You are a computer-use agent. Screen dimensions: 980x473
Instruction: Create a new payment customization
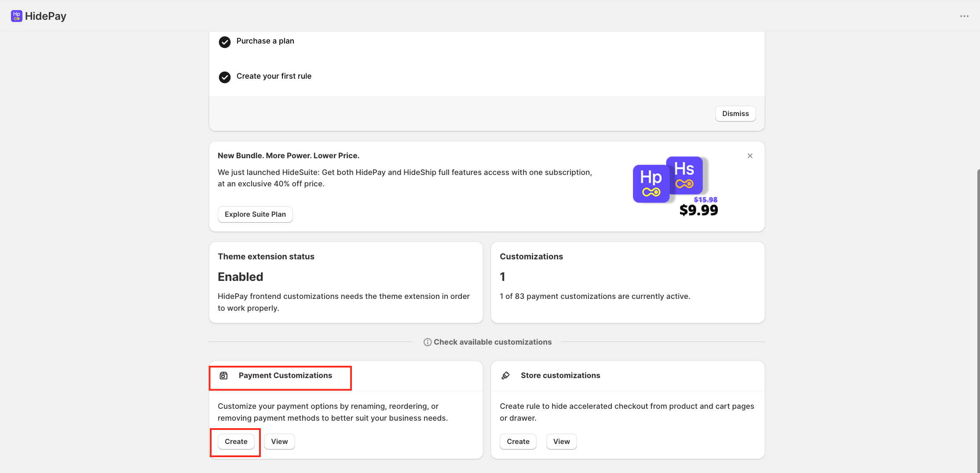pos(236,441)
